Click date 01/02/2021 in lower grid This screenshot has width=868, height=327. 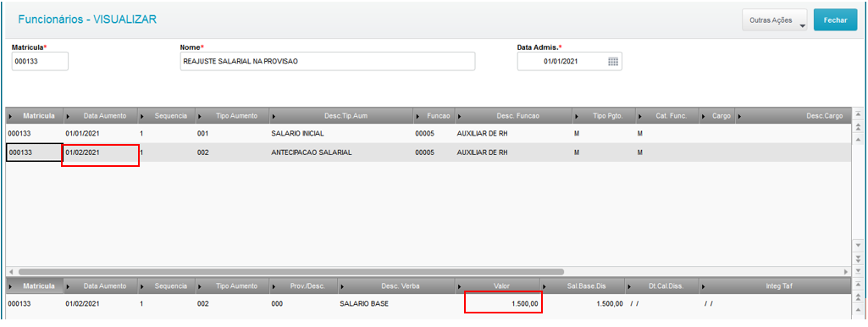pos(82,304)
